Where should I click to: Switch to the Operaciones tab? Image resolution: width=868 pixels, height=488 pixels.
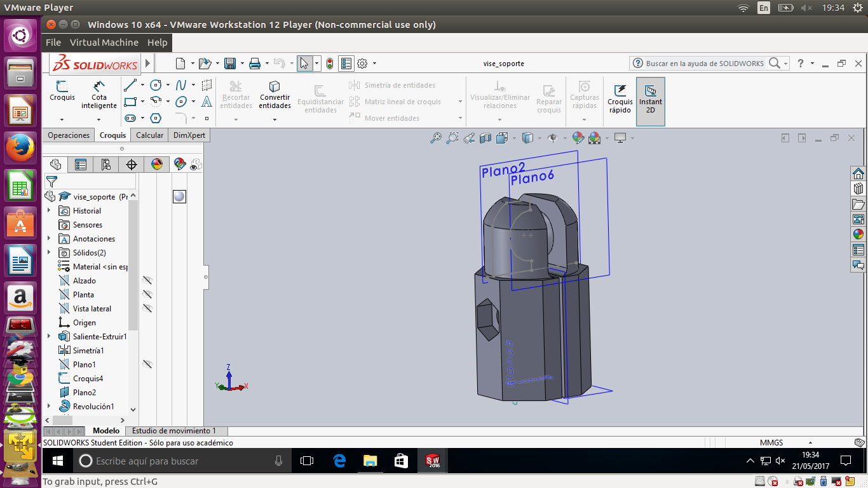[69, 135]
